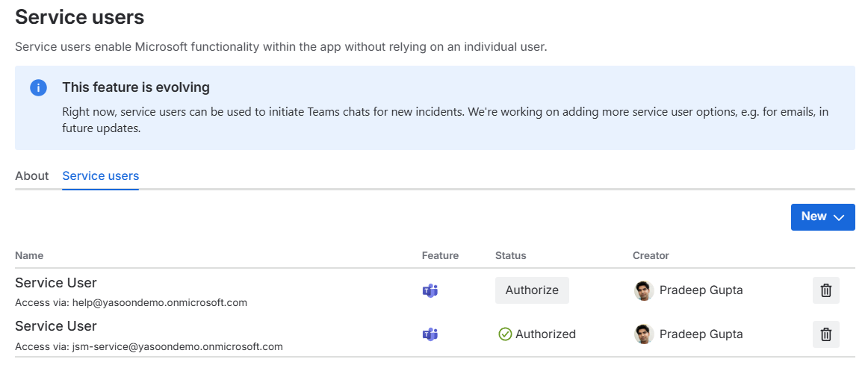
Task: Click the blue info icon in the banner
Action: 38,87
